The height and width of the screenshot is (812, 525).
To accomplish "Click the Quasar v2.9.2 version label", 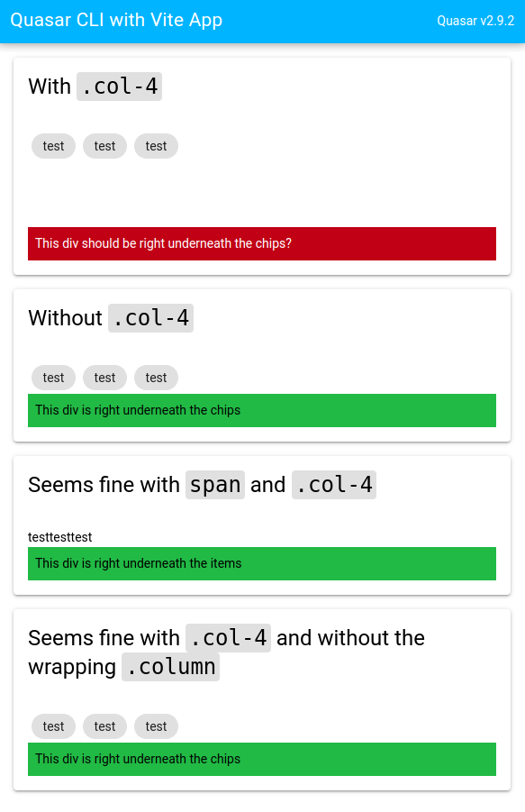I will click(x=475, y=21).
